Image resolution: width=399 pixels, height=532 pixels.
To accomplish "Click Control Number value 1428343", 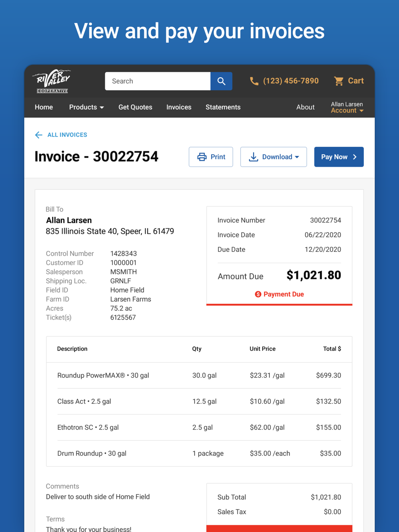I will pos(123,254).
